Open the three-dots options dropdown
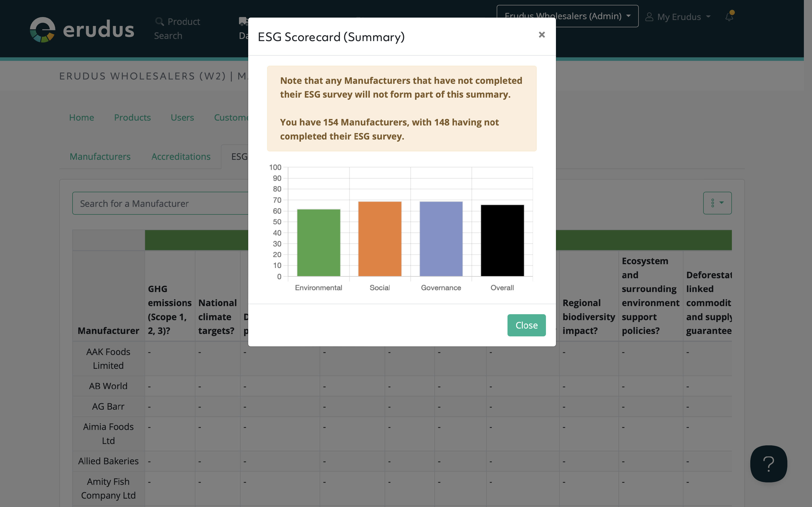812x507 pixels. pos(717,203)
